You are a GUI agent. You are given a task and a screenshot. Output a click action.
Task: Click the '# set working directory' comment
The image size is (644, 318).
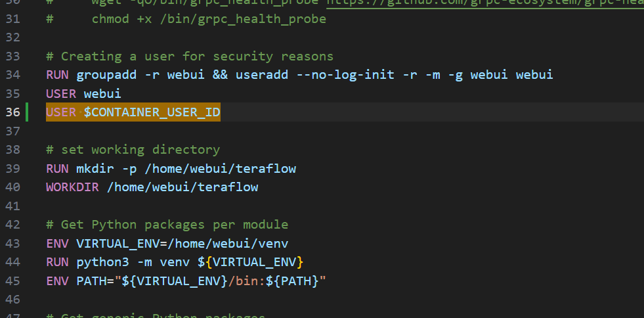point(133,150)
